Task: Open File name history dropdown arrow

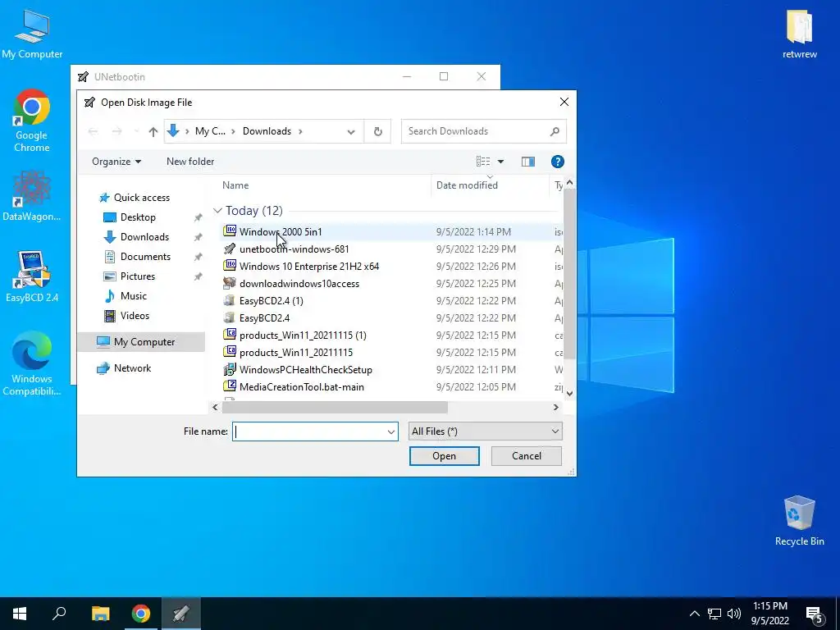Action: 391,431
